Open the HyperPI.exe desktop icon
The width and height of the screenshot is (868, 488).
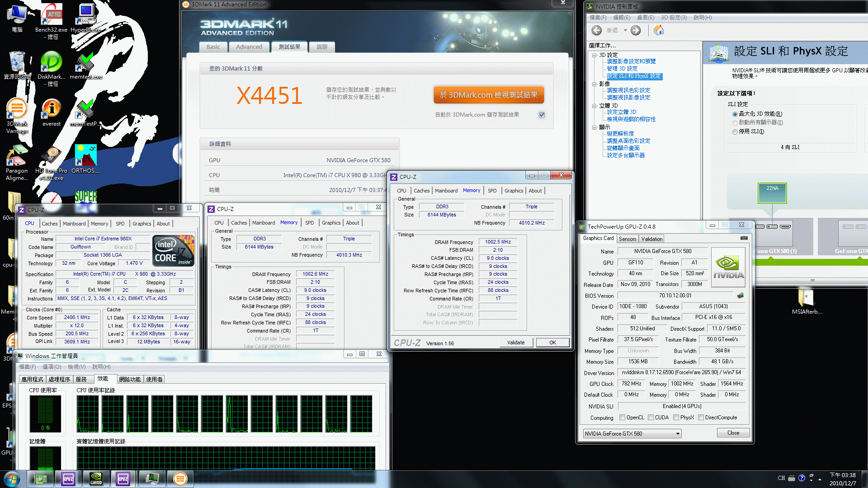[x=86, y=18]
